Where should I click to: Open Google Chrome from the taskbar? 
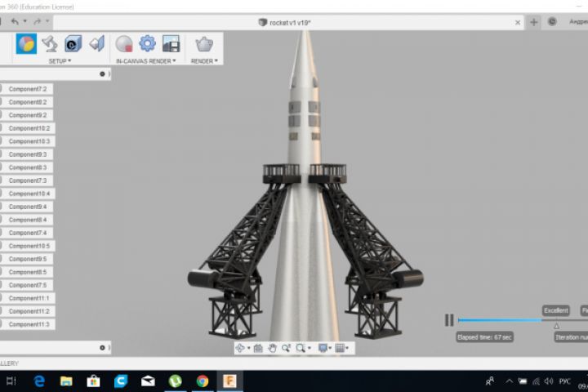pos(203,381)
